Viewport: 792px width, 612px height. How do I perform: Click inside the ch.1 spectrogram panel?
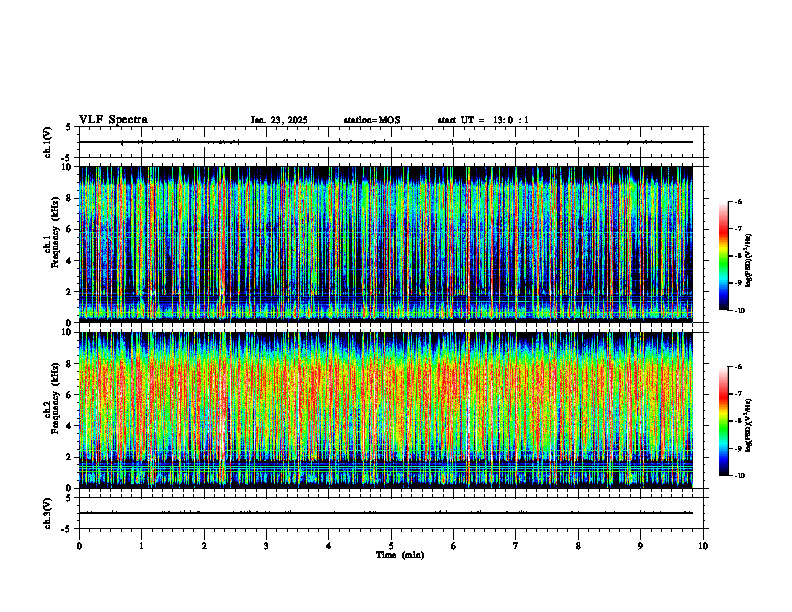click(x=386, y=244)
